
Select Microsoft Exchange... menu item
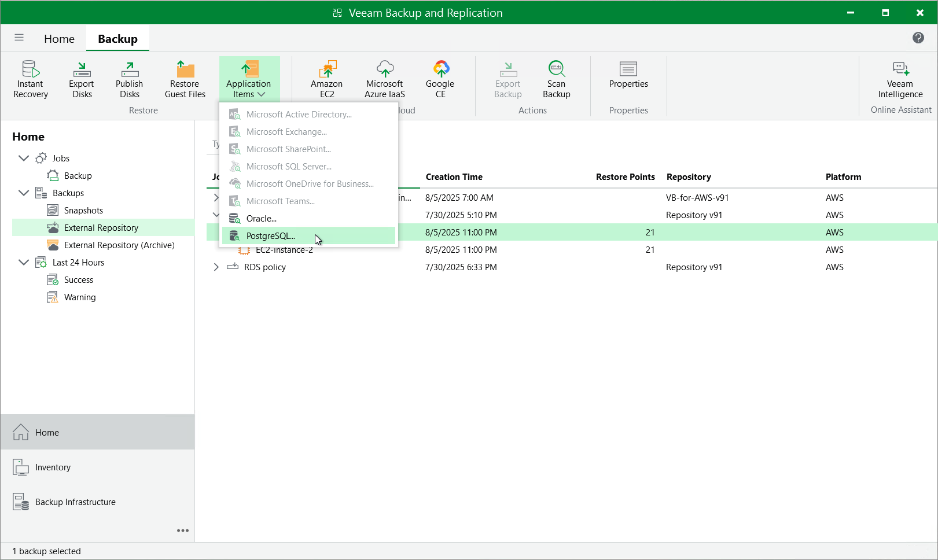coord(309,131)
